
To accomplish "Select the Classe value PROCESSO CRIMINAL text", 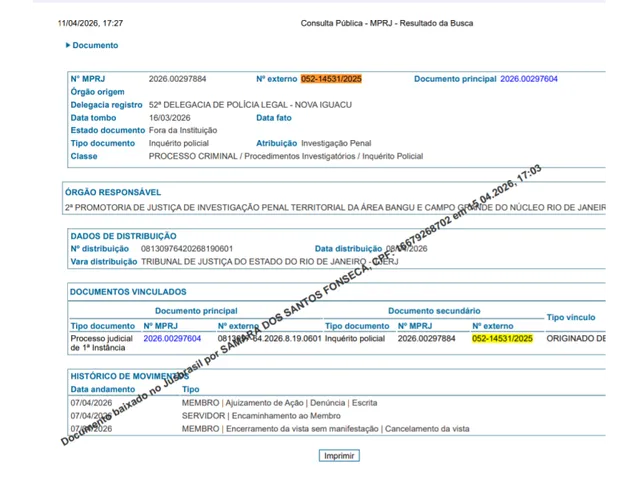I will 286,156.
